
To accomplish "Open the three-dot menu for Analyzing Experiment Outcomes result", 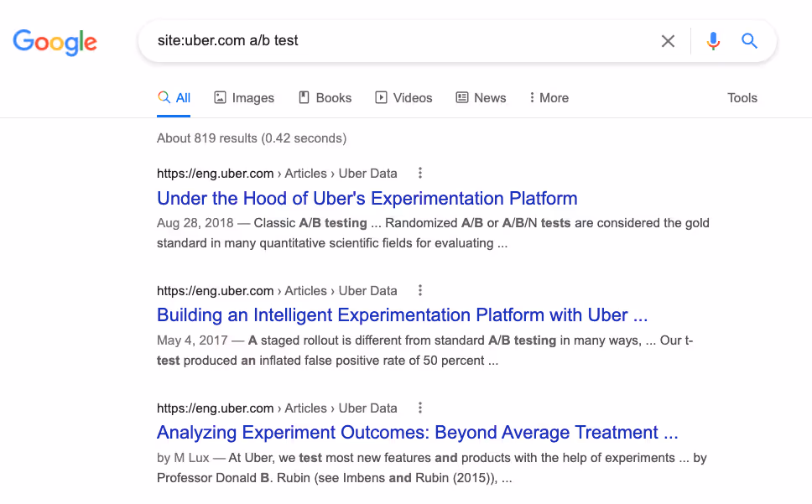I will point(420,408).
